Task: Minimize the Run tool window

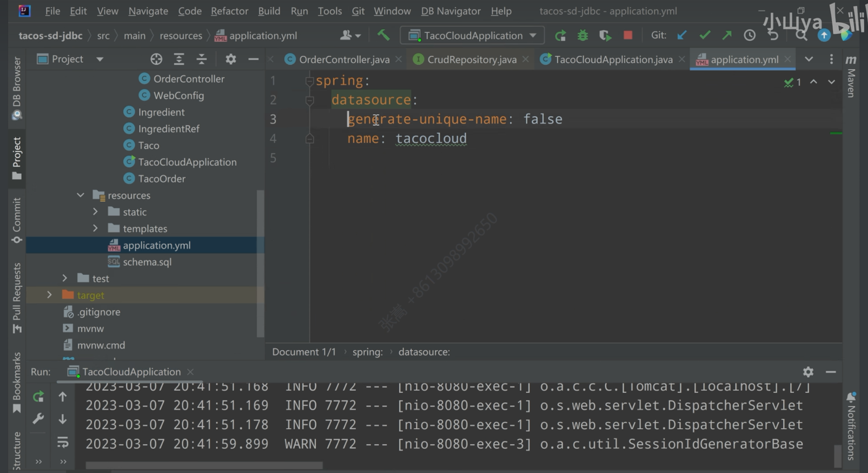Action: pyautogui.click(x=831, y=372)
